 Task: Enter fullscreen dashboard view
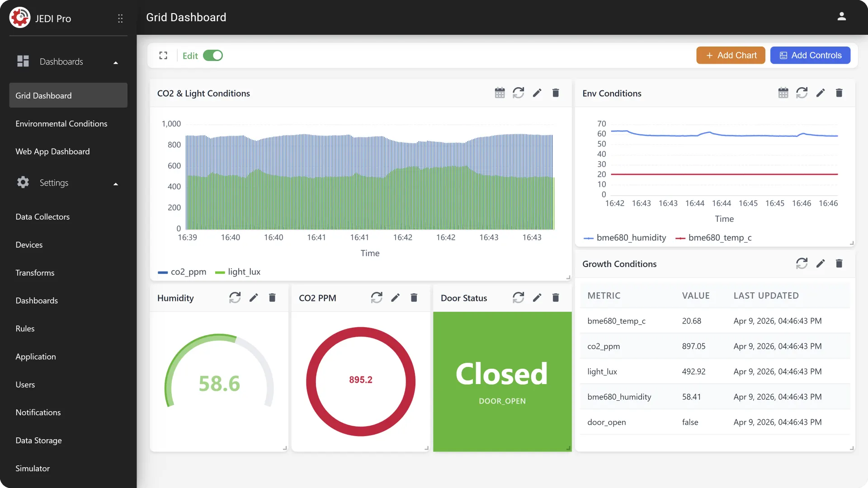coord(163,56)
